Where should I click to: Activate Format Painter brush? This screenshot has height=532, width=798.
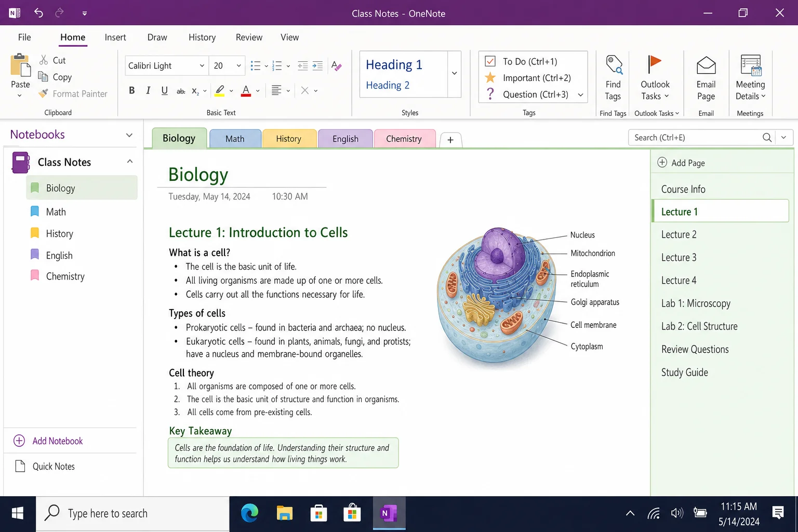(44, 94)
